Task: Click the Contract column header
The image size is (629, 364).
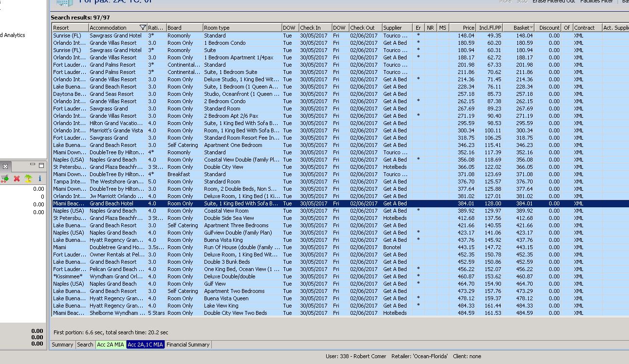Action: (587, 28)
